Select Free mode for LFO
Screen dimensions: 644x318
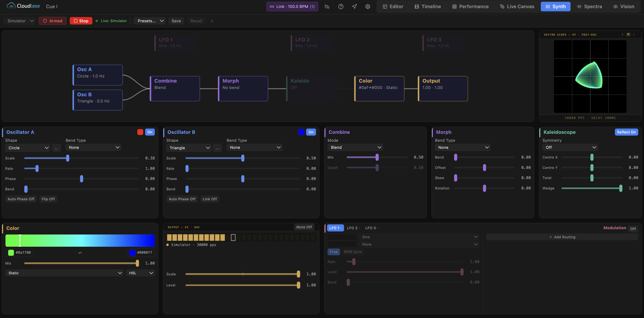click(333, 252)
